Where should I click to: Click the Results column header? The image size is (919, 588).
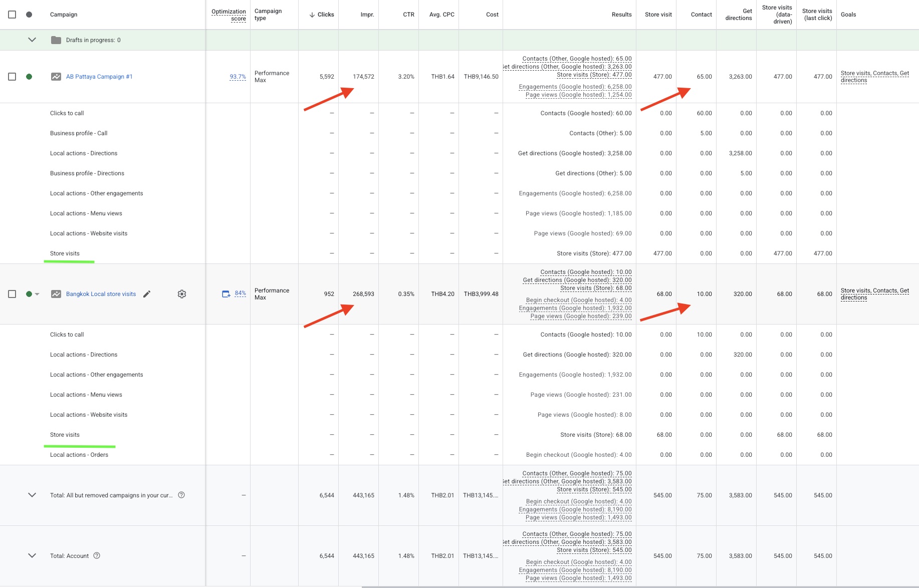tap(621, 15)
